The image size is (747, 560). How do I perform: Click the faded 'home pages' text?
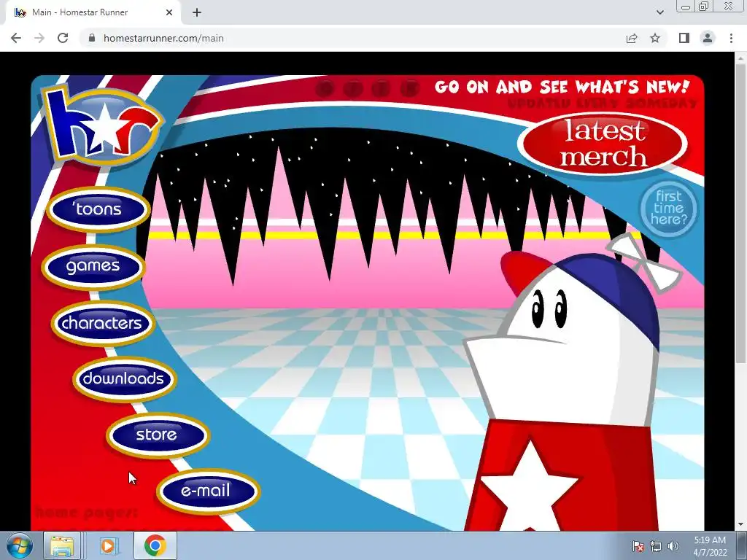click(x=86, y=513)
